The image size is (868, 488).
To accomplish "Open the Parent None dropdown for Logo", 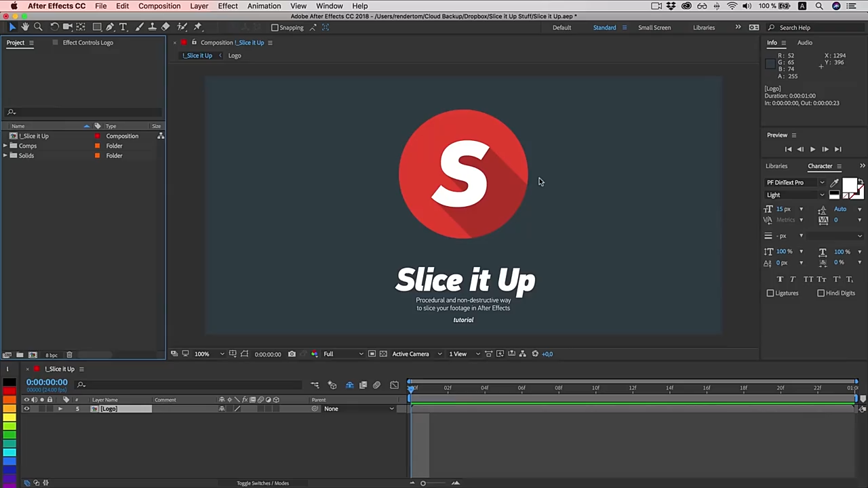I will pos(358,409).
